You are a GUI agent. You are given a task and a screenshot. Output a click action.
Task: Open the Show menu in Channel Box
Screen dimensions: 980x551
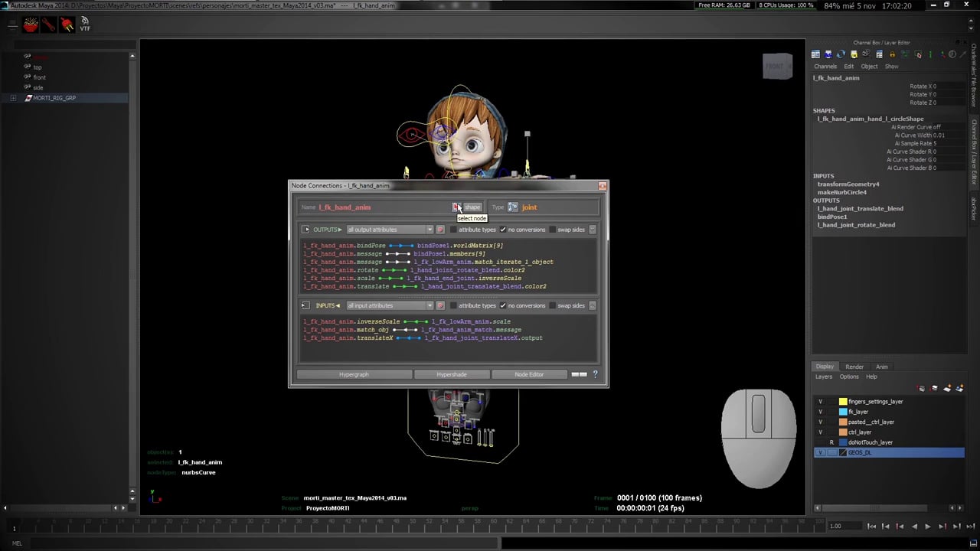point(892,67)
